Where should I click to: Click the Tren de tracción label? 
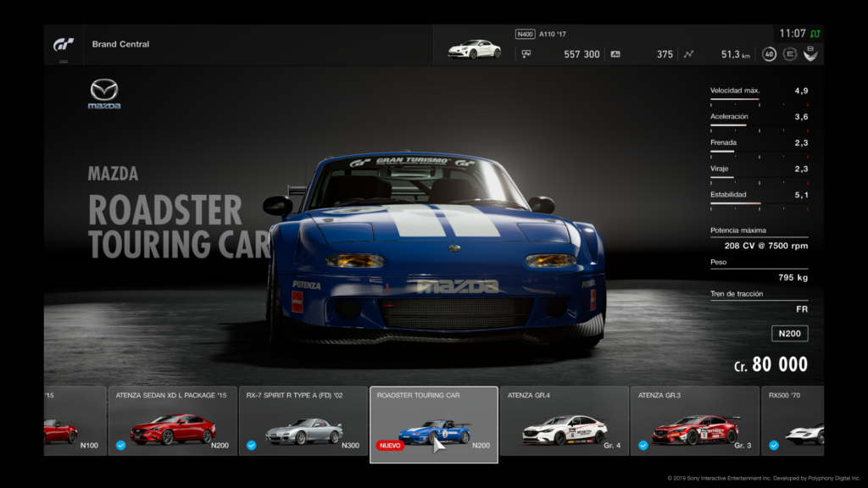(737, 294)
